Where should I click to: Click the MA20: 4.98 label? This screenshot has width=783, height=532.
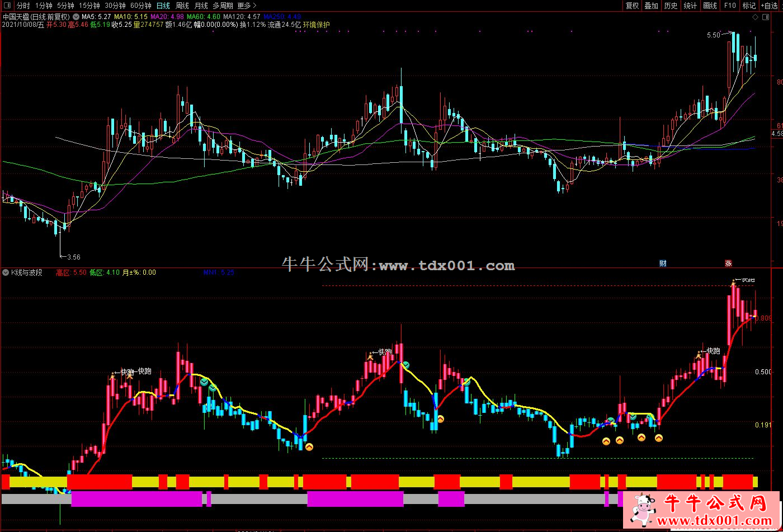pyautogui.click(x=168, y=17)
